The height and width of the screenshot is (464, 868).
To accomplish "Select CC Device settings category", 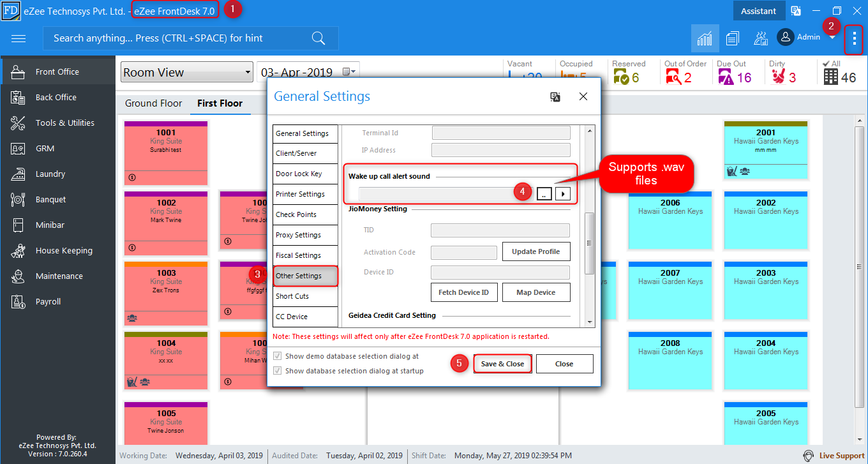I will pos(305,317).
